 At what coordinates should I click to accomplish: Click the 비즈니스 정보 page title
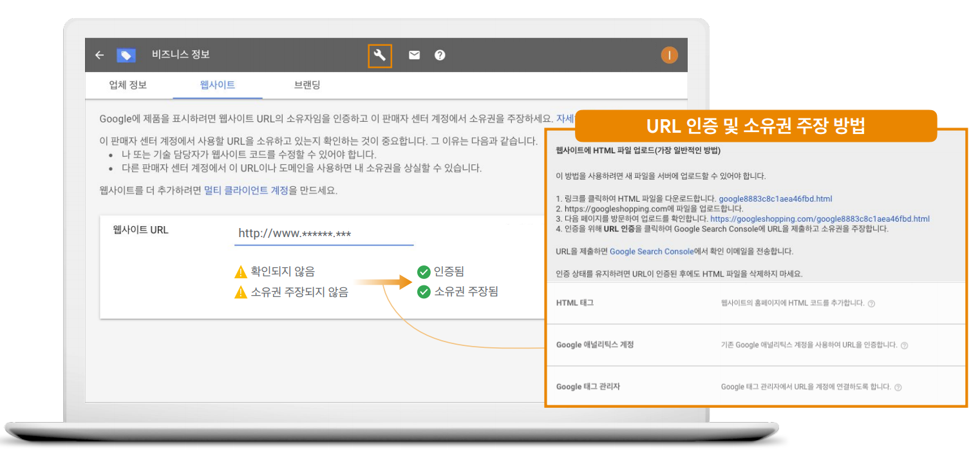pyautogui.click(x=181, y=55)
